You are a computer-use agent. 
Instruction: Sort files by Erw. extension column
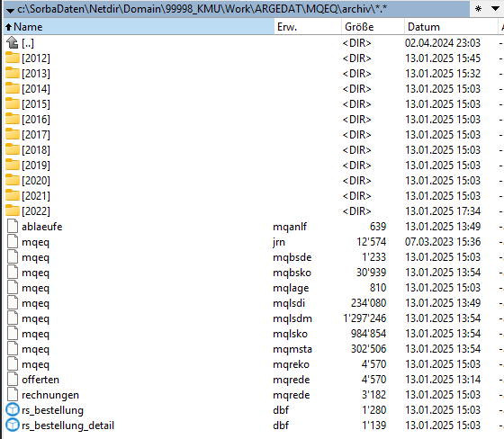(x=308, y=27)
